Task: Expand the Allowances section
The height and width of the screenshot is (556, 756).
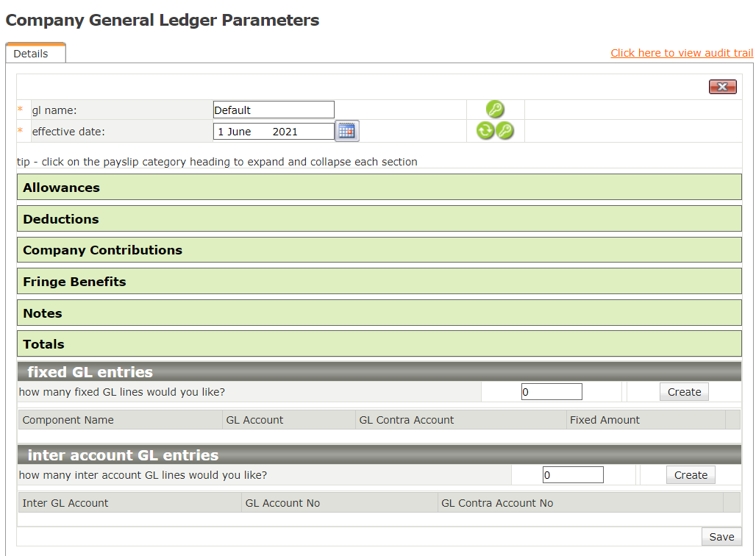Action: coord(62,188)
